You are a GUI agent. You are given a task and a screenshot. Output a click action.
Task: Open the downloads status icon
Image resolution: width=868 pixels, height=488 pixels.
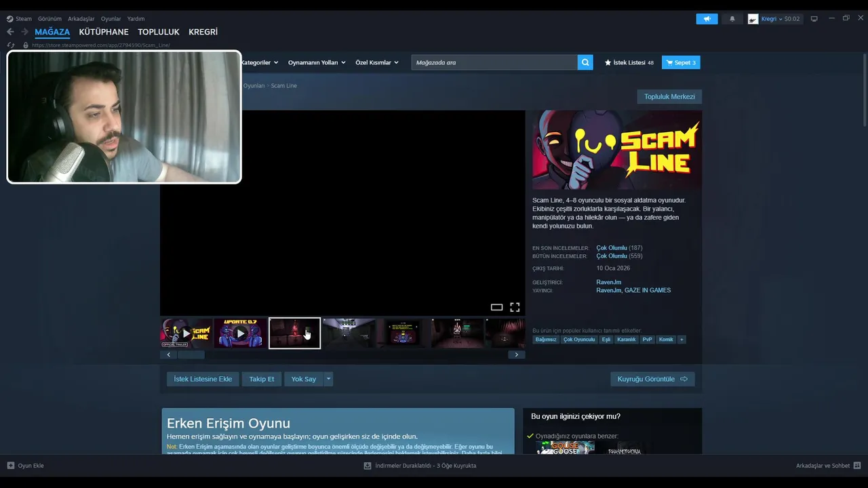click(368, 466)
